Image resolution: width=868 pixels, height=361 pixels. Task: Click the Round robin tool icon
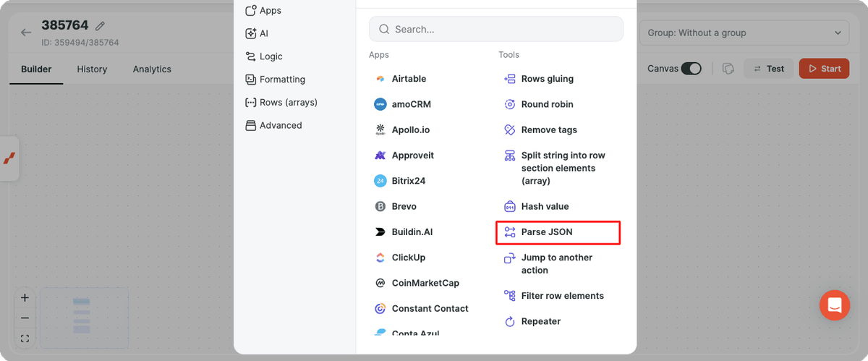click(510, 104)
